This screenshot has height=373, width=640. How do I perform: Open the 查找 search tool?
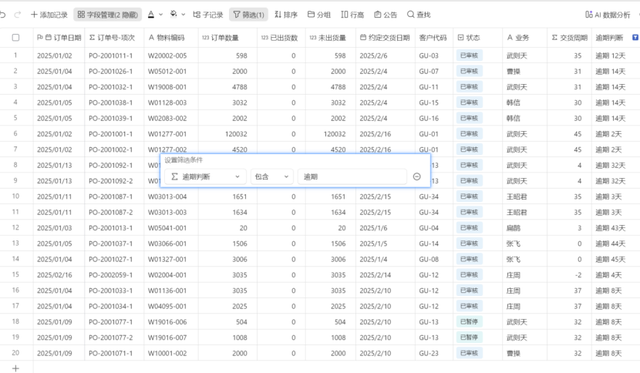419,15
